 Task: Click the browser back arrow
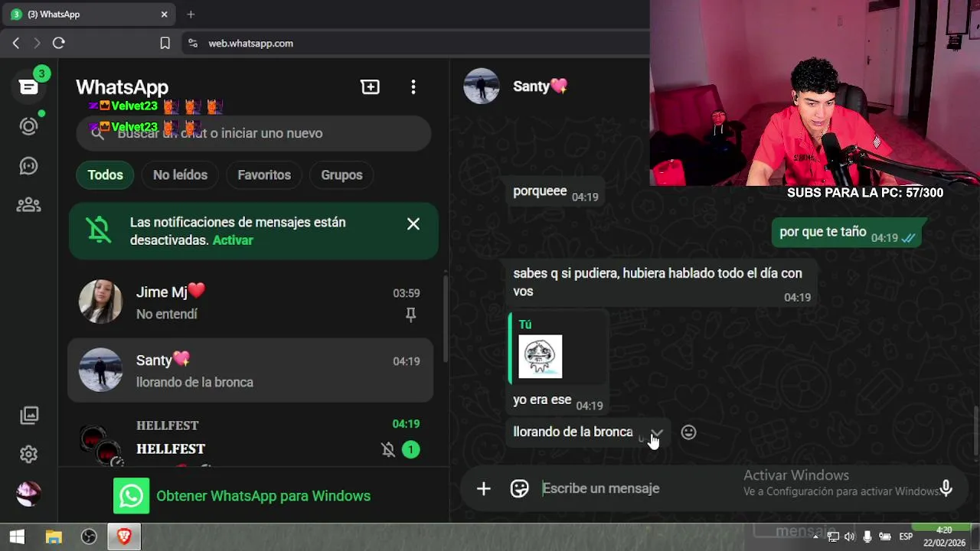pyautogui.click(x=16, y=44)
